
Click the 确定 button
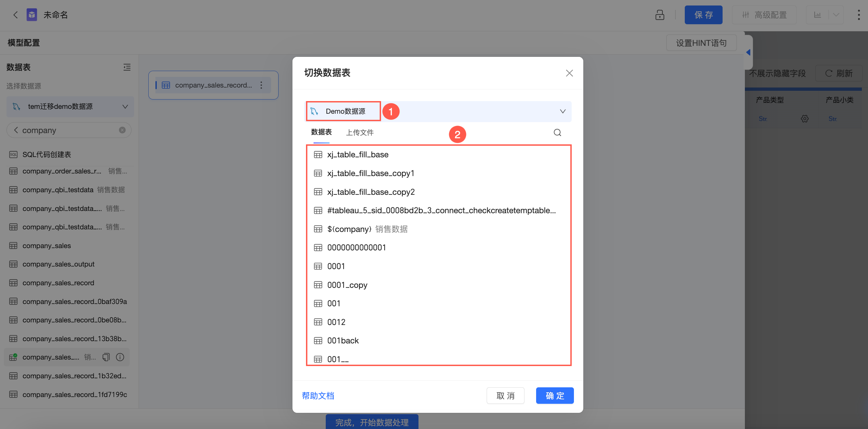(554, 395)
